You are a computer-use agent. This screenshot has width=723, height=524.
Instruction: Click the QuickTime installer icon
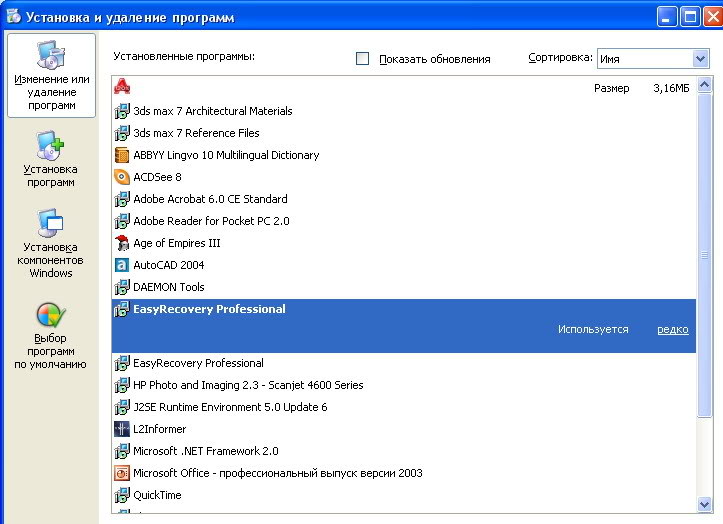pyautogui.click(x=122, y=495)
